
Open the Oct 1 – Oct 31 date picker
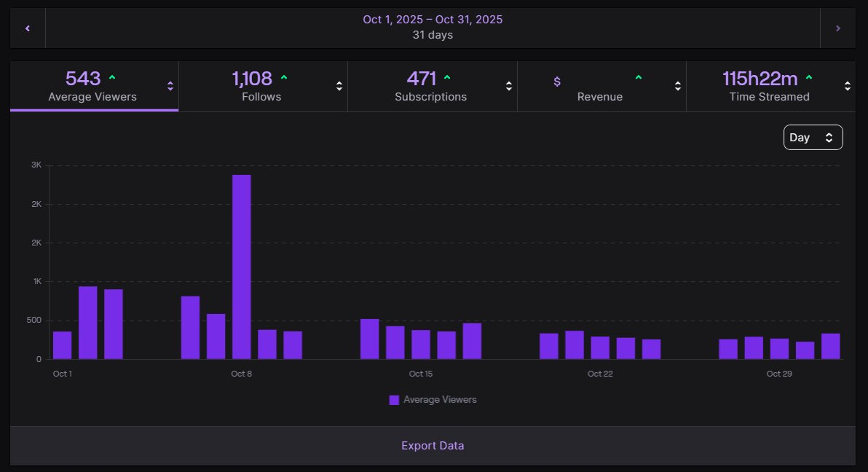tap(433, 28)
